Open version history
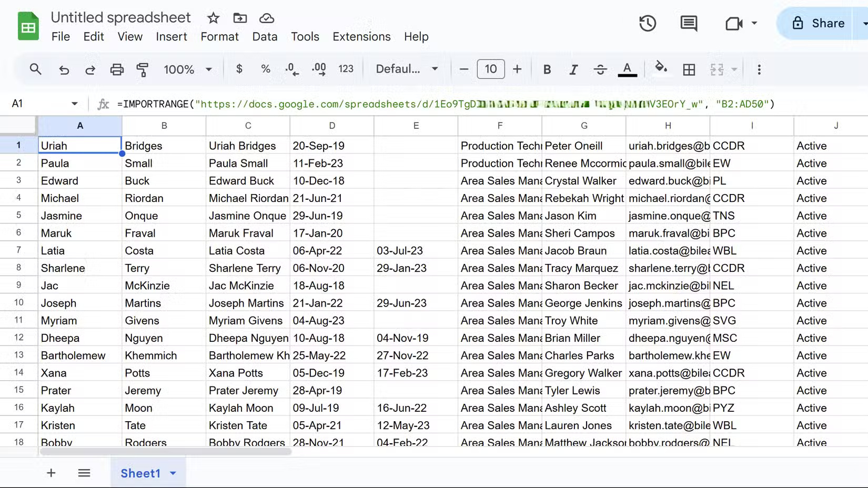The width and height of the screenshot is (868, 488). (x=647, y=23)
